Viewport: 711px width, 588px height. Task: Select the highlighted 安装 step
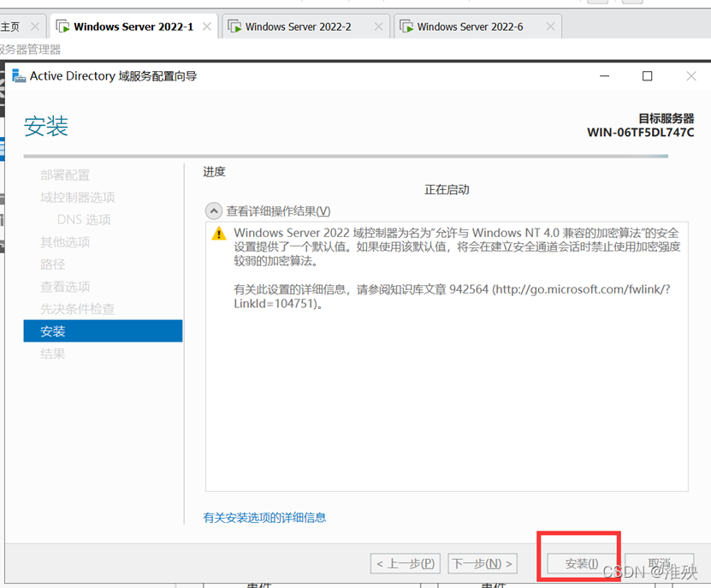pyautogui.click(x=103, y=330)
